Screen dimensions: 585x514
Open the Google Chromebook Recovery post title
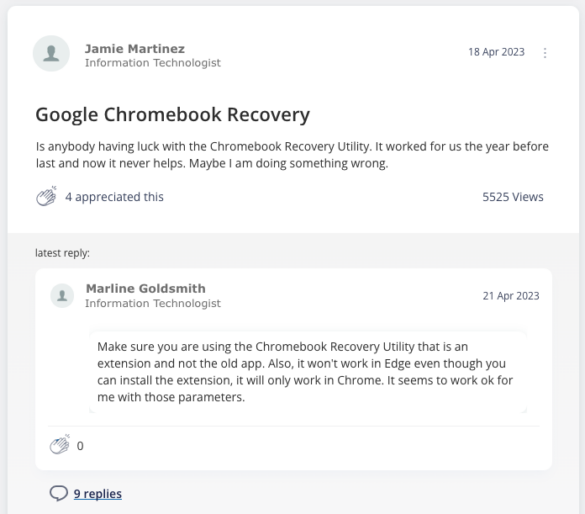tap(172, 115)
